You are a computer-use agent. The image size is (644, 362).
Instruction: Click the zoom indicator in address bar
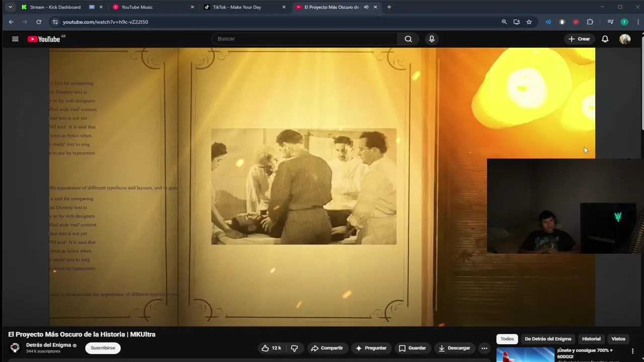tap(504, 22)
